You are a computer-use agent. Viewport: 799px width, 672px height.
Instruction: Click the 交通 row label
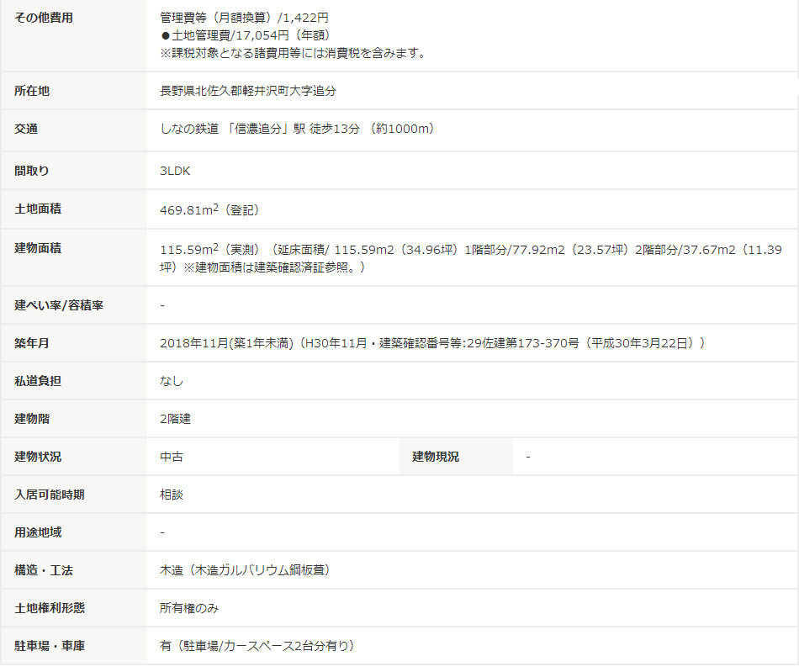tap(26, 130)
